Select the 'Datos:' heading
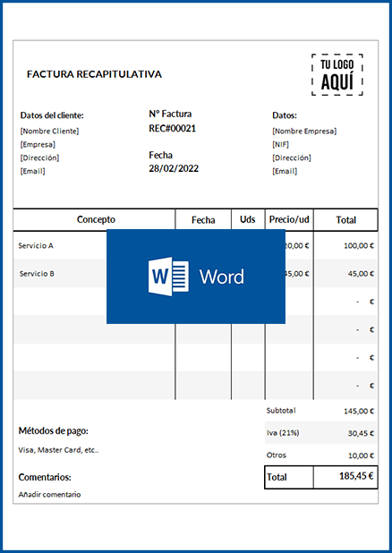The height and width of the screenshot is (553, 392). click(285, 115)
